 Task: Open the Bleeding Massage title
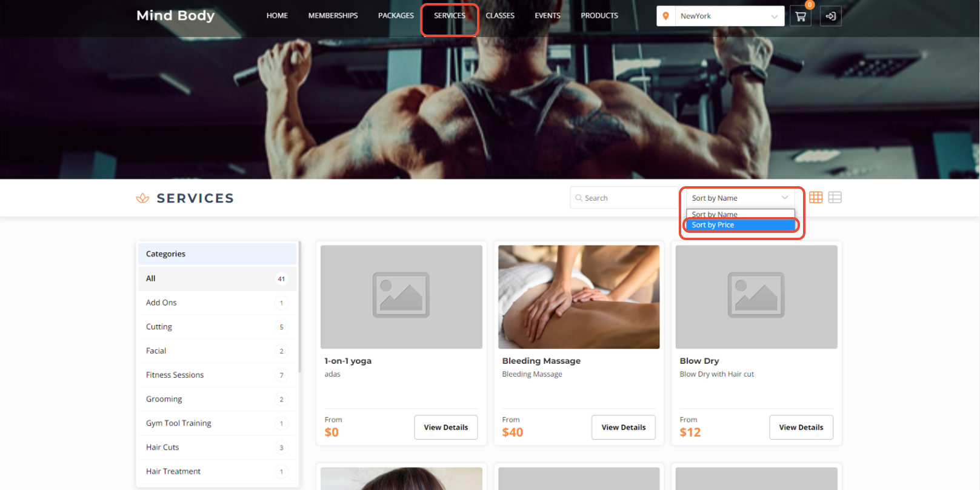541,361
